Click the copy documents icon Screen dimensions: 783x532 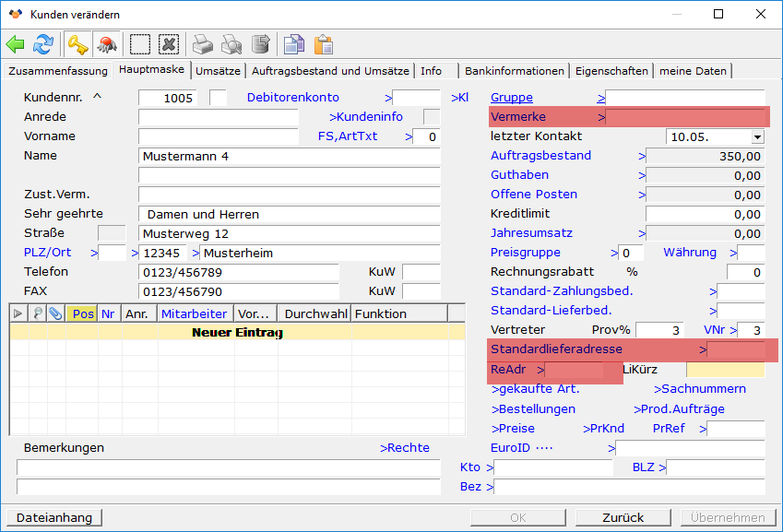coord(294,44)
